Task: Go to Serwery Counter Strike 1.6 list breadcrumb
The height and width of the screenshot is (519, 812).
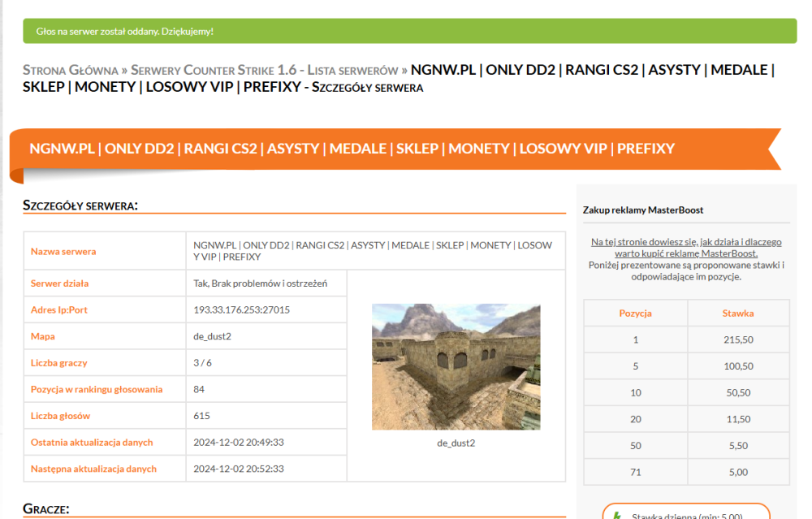Action: [x=264, y=70]
